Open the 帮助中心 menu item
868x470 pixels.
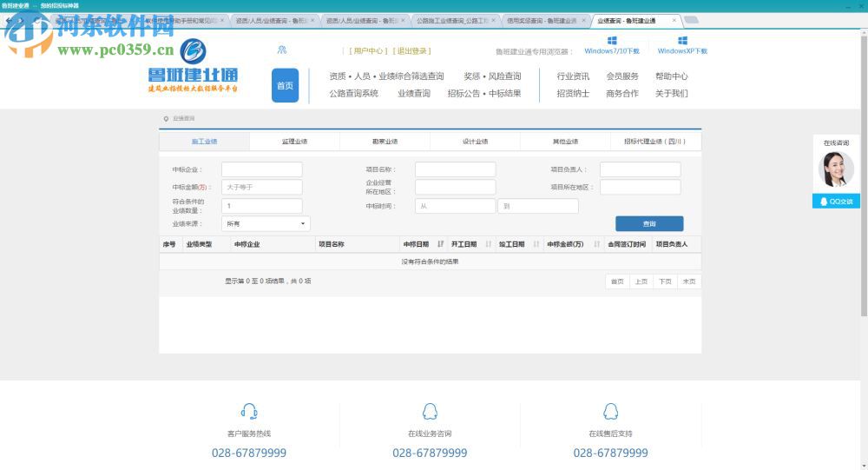672,76
